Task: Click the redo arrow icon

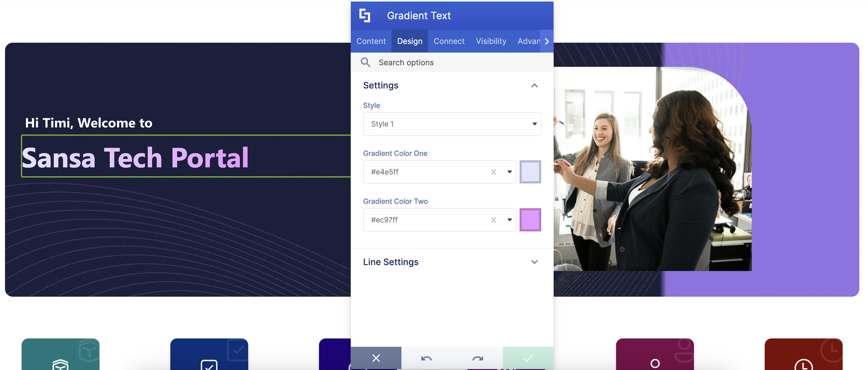Action: (x=478, y=358)
